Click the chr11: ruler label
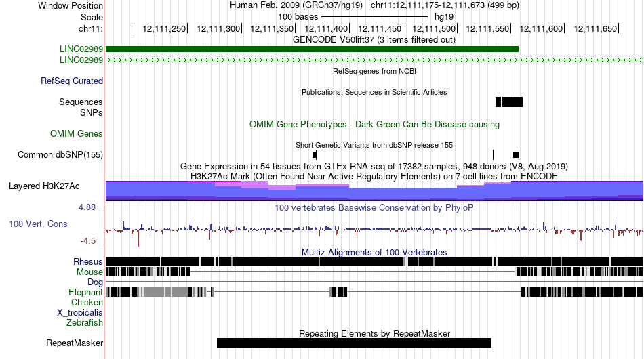Image resolution: width=644 pixels, height=359 pixels. pyautogui.click(x=90, y=28)
